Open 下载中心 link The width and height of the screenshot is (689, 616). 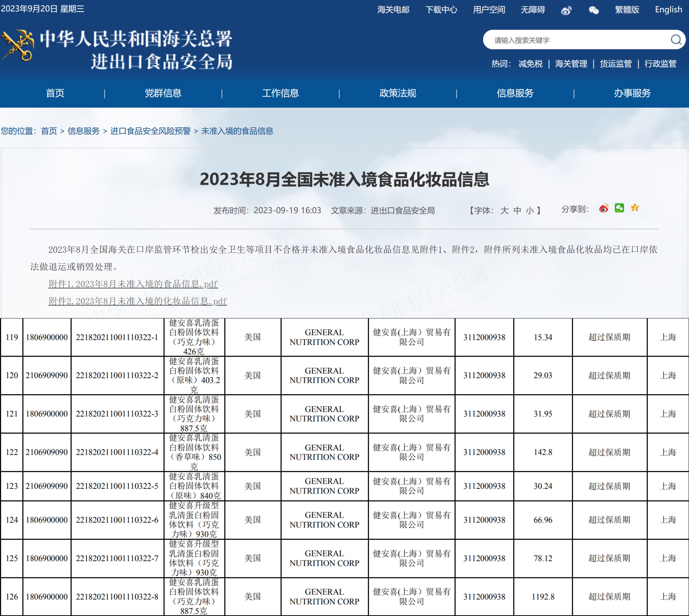[441, 10]
